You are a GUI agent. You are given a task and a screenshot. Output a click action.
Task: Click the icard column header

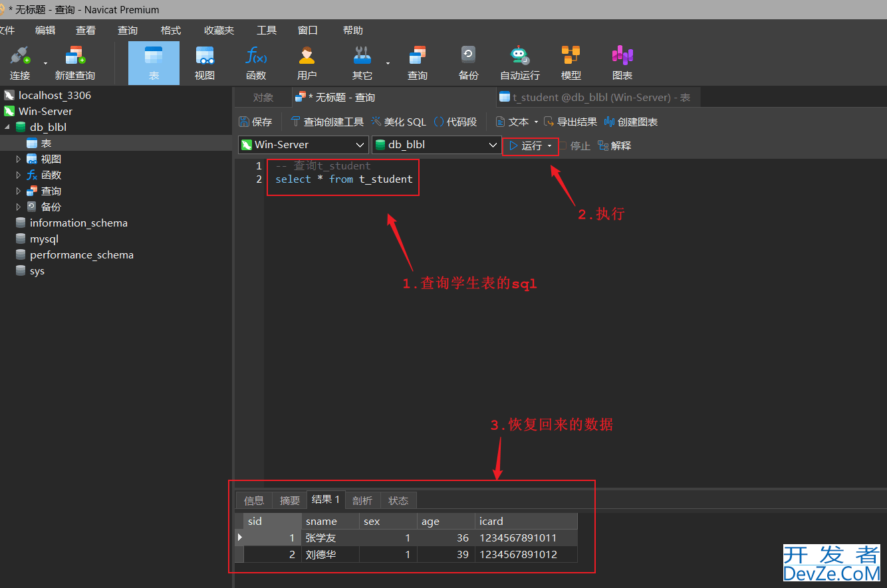pyautogui.click(x=526, y=521)
